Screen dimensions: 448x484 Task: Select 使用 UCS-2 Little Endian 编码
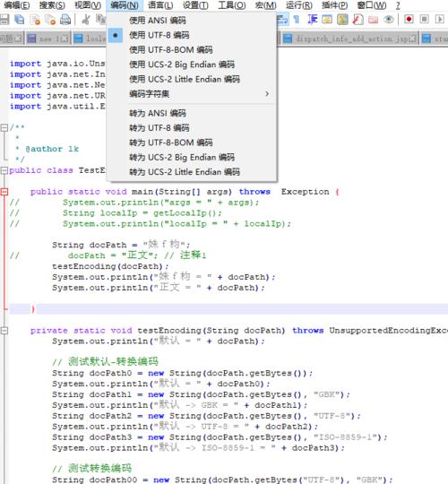(192, 80)
